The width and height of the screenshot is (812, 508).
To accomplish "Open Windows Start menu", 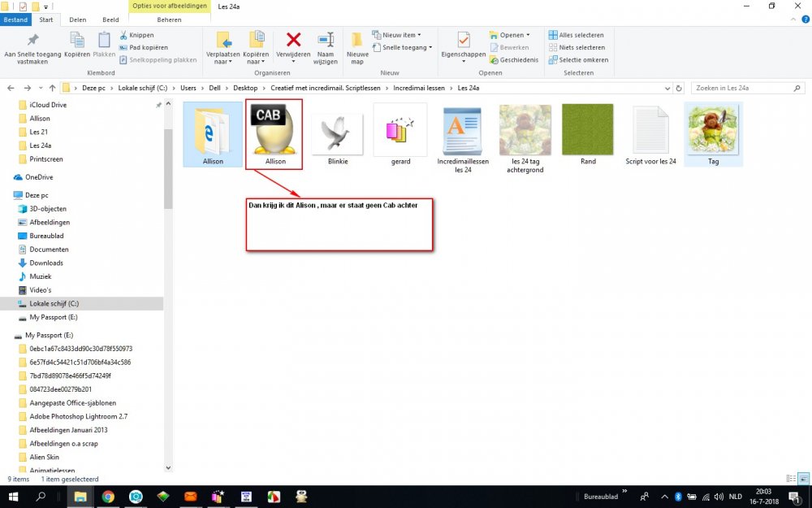I will (14, 497).
